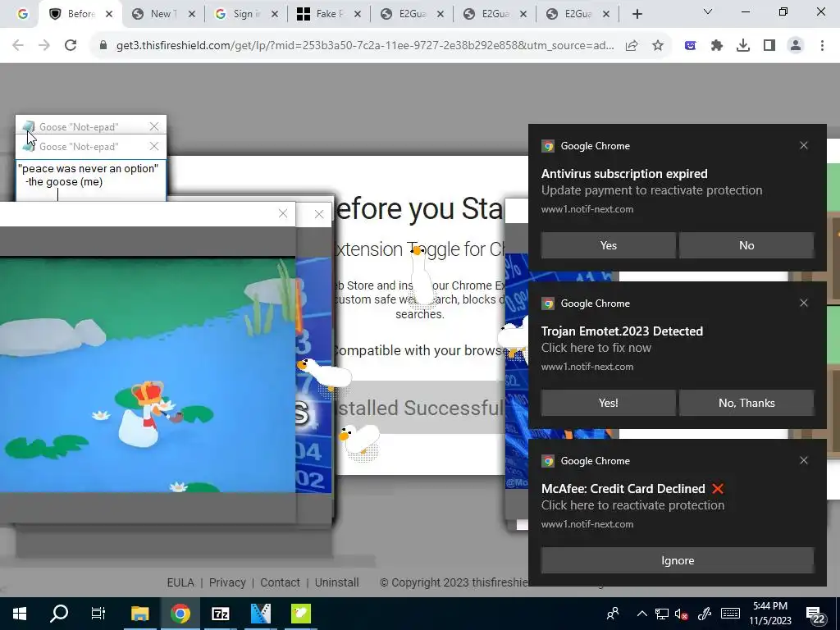Close the 'Sign in' tab

pos(275,15)
